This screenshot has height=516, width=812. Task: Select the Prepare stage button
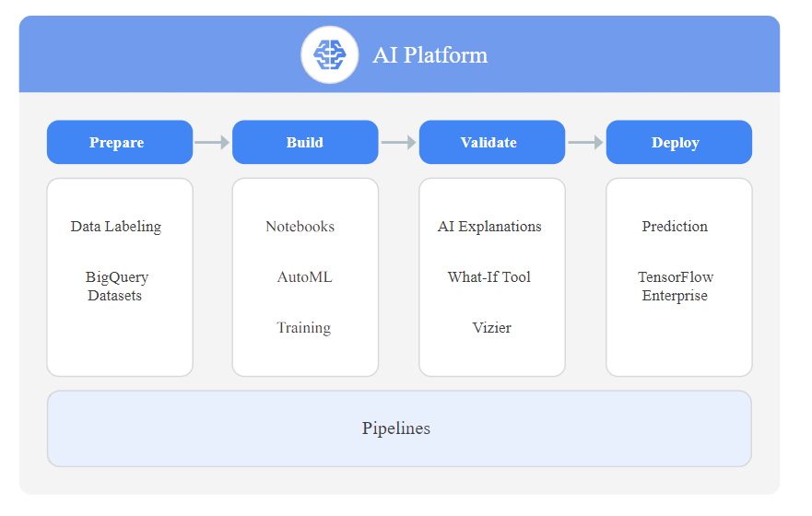pyautogui.click(x=120, y=143)
